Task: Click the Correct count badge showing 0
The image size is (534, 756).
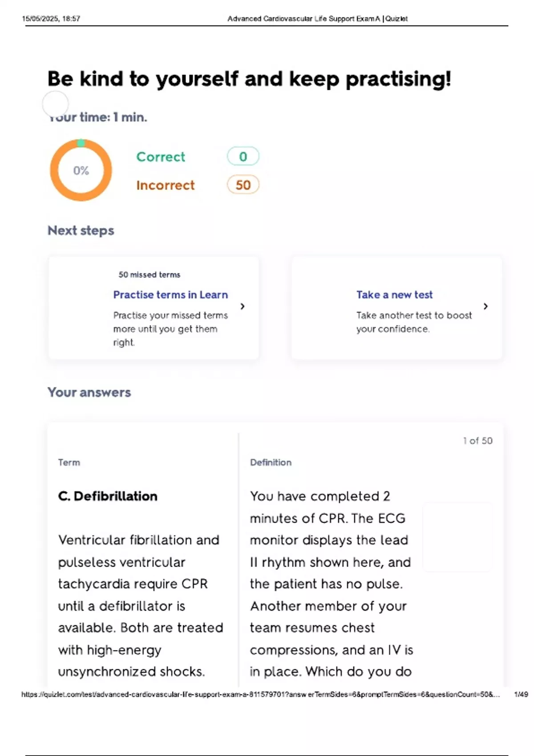Action: click(243, 157)
